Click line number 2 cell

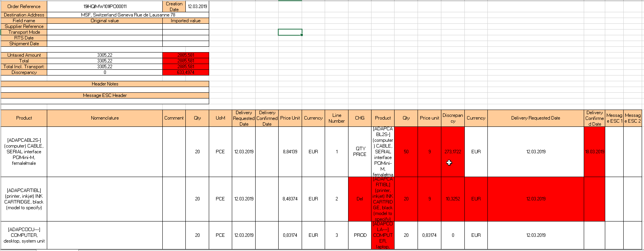tap(337, 199)
